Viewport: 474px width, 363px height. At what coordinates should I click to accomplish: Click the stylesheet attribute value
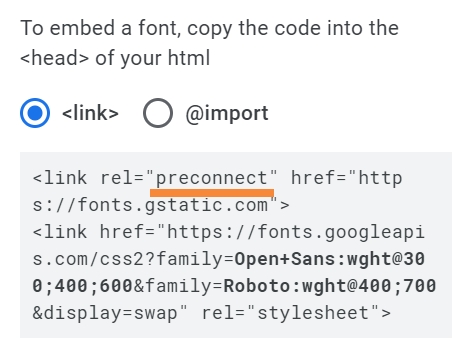[313, 313]
